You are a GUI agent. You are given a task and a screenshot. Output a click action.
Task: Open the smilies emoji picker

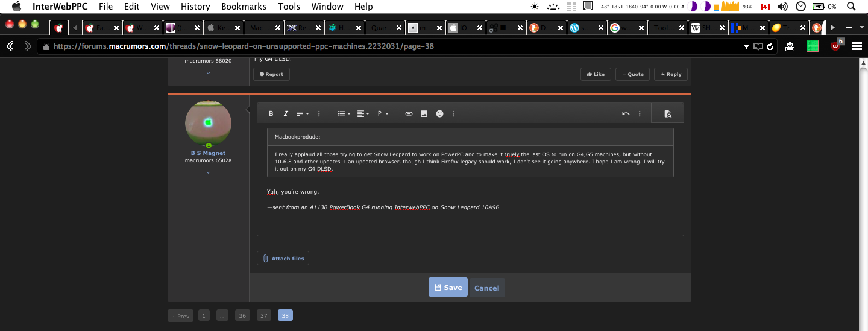pos(439,113)
